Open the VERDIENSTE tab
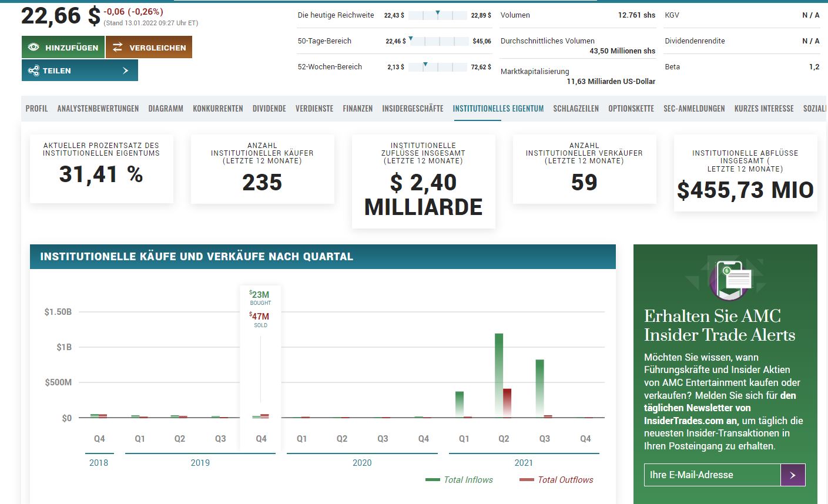The image size is (828, 504). click(314, 109)
